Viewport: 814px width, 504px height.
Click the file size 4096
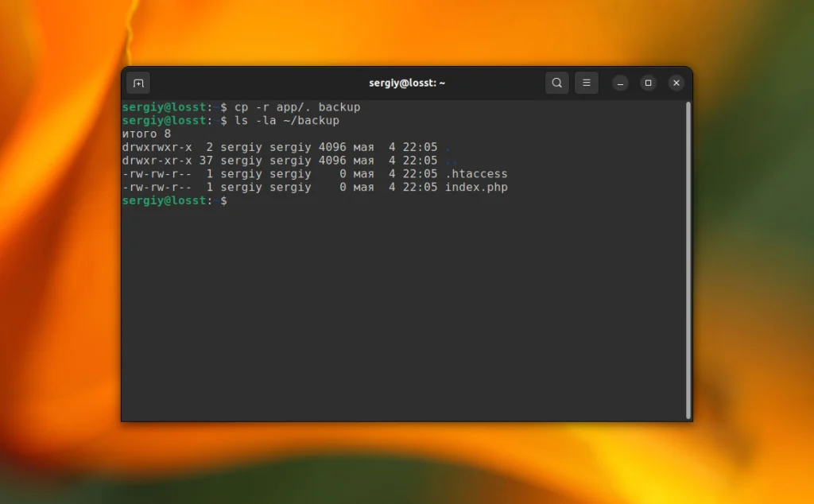click(x=334, y=147)
